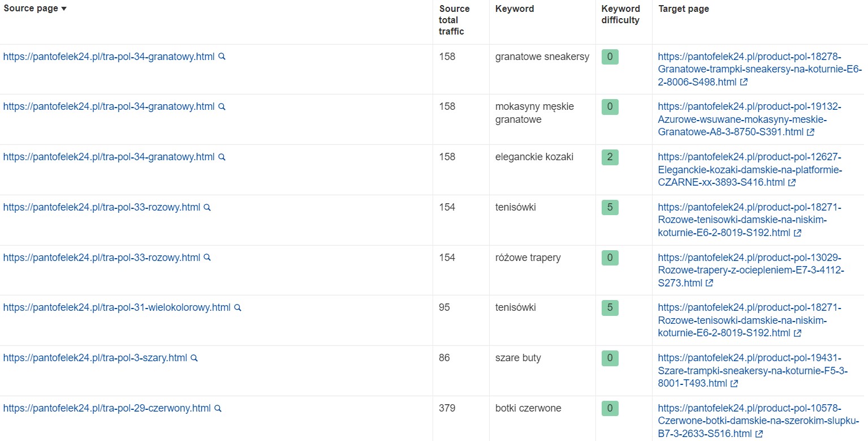This screenshot has height=441, width=868.
Task: Select the keyword 'mokasyny męskie granatowe'
Action: pos(534,113)
